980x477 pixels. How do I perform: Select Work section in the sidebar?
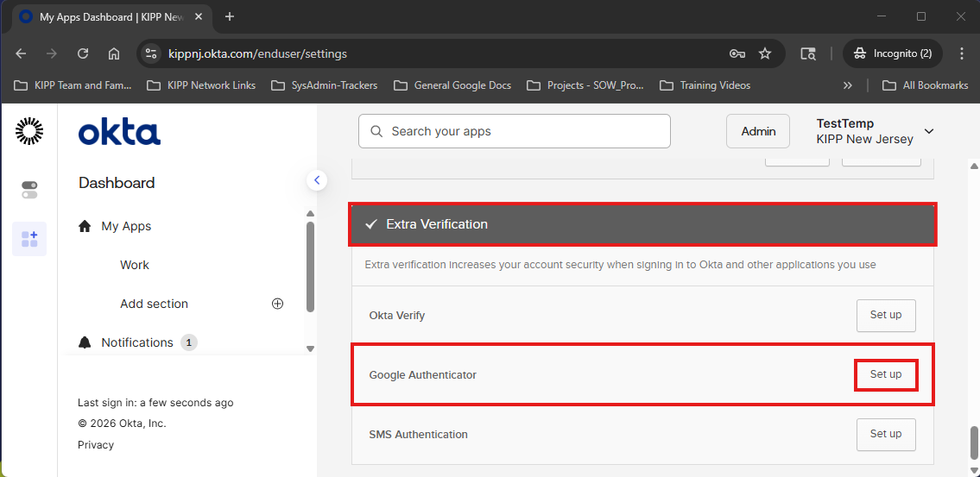(135, 265)
